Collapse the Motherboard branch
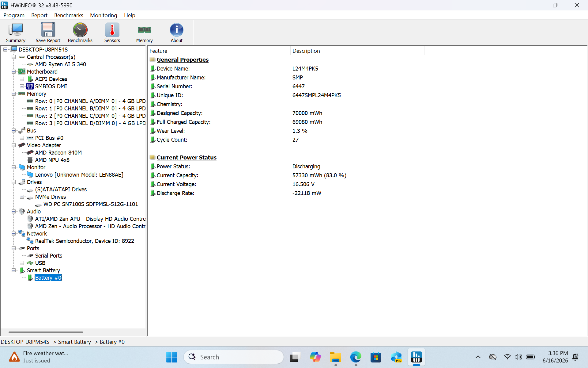The image size is (588, 368). (14, 72)
